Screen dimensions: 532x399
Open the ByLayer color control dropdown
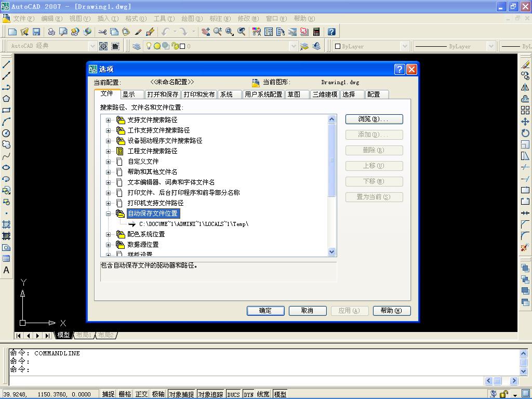[405, 46]
